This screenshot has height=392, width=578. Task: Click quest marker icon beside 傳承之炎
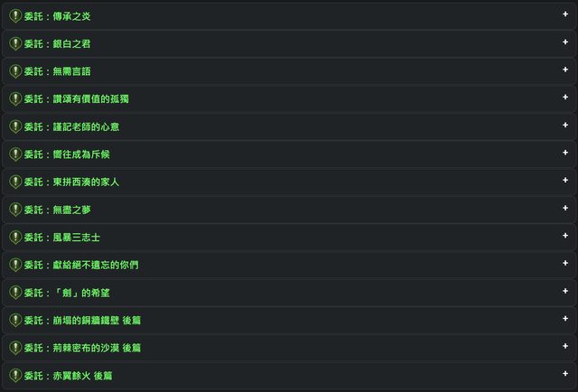coord(14,16)
